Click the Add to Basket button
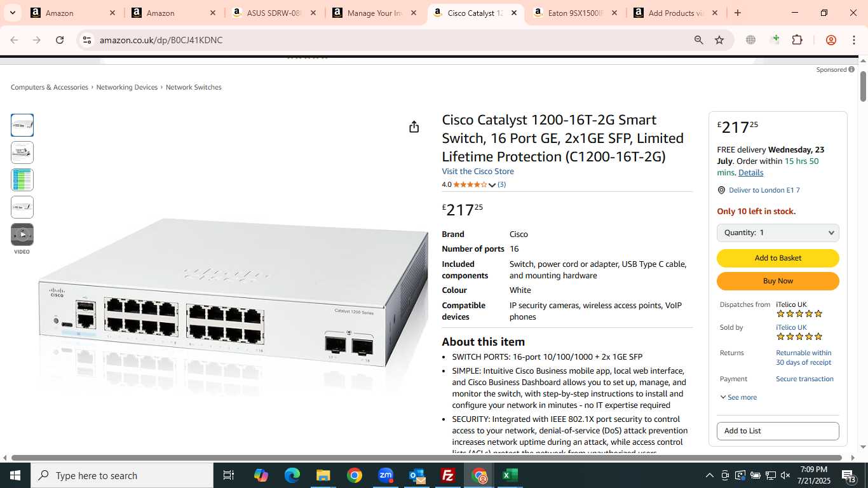Image resolution: width=868 pixels, height=488 pixels. 778,258
